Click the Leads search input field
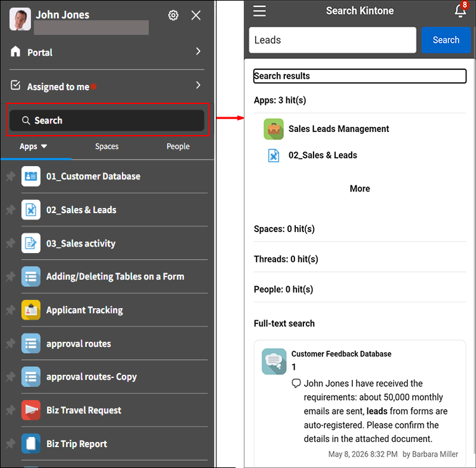The image size is (476, 468). coord(333,40)
